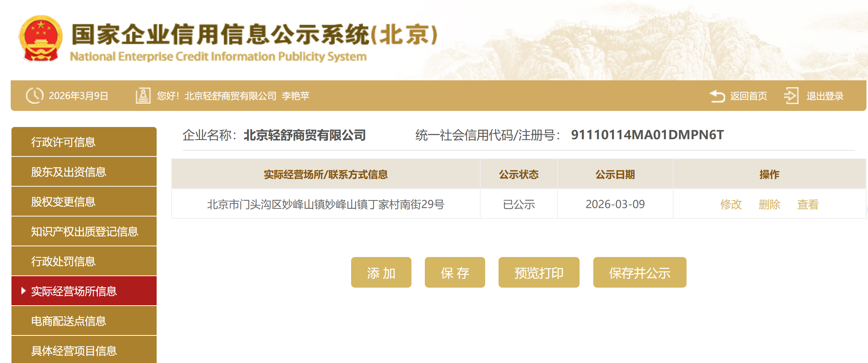
Task: Click the 保存并公示 button
Action: [640, 272]
